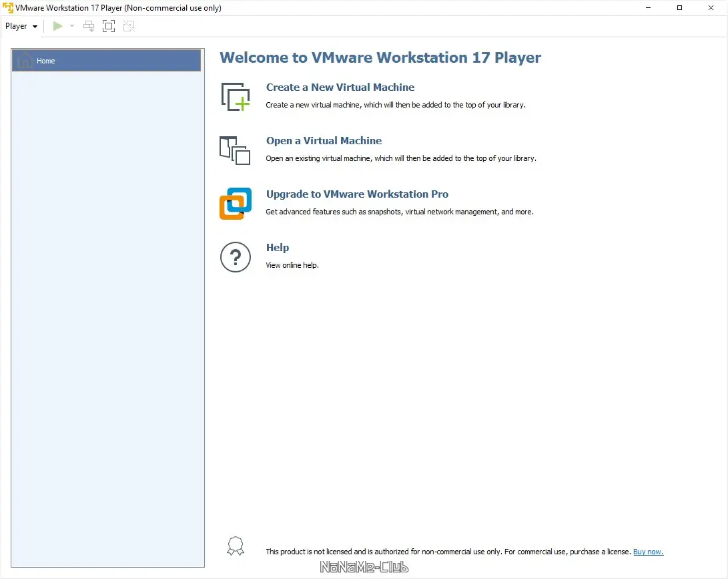Click the question mark help icon
Screen dimensions: 728x579
tap(236, 257)
